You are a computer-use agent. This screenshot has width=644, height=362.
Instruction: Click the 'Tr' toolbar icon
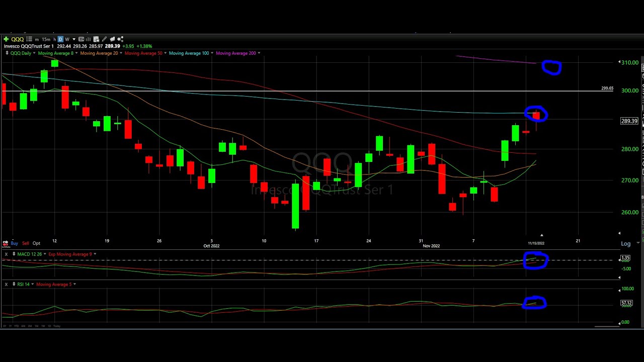[81, 39]
